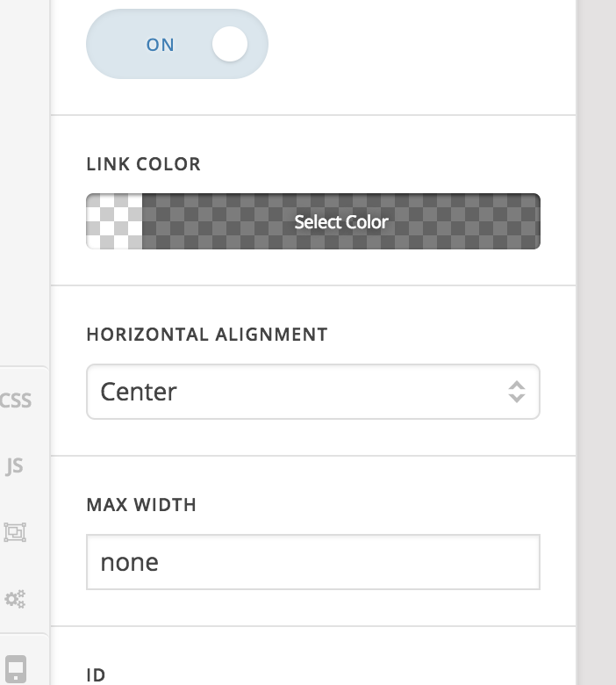Image resolution: width=616 pixels, height=685 pixels.
Task: Click the layout frames icon in sidebar
Action: (x=15, y=532)
